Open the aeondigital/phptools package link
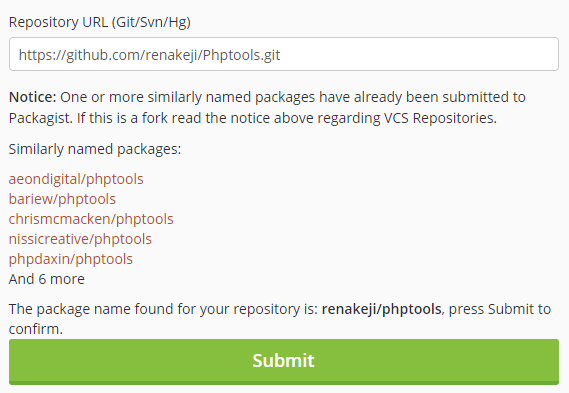 (76, 179)
